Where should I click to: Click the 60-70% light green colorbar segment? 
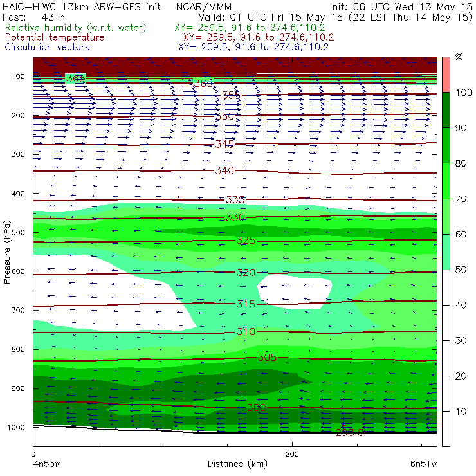click(x=446, y=216)
